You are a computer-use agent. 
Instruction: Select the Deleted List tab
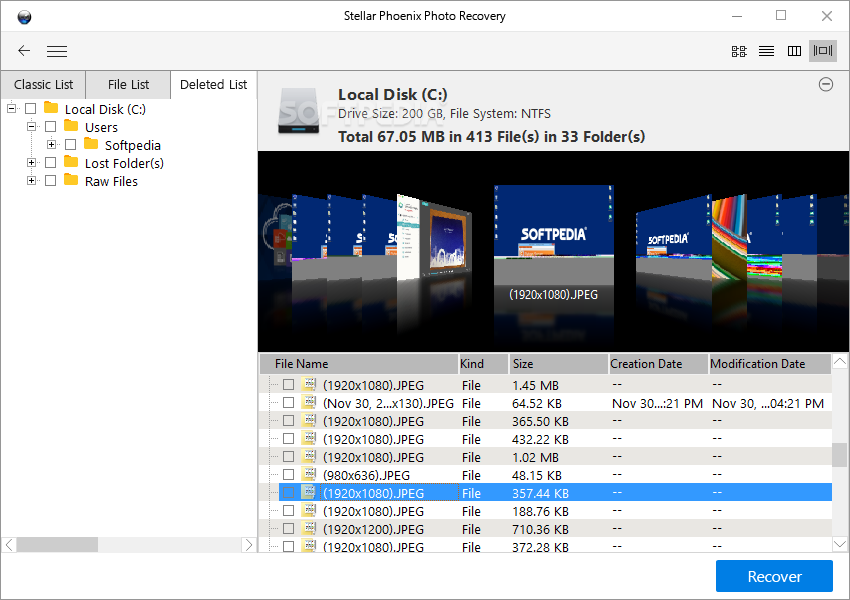click(x=214, y=85)
